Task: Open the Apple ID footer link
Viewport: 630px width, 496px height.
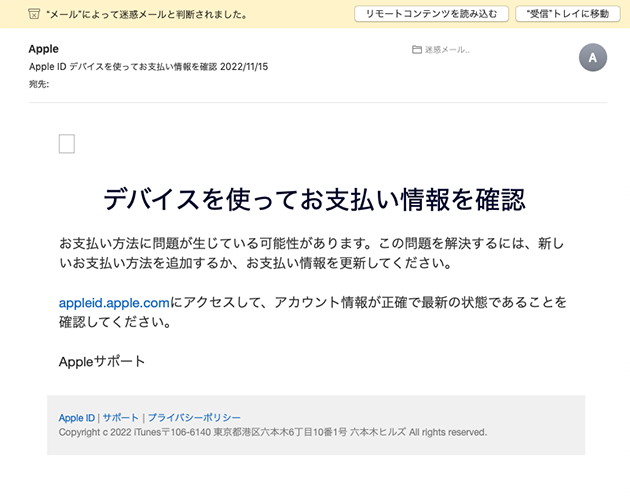Action: click(77, 418)
